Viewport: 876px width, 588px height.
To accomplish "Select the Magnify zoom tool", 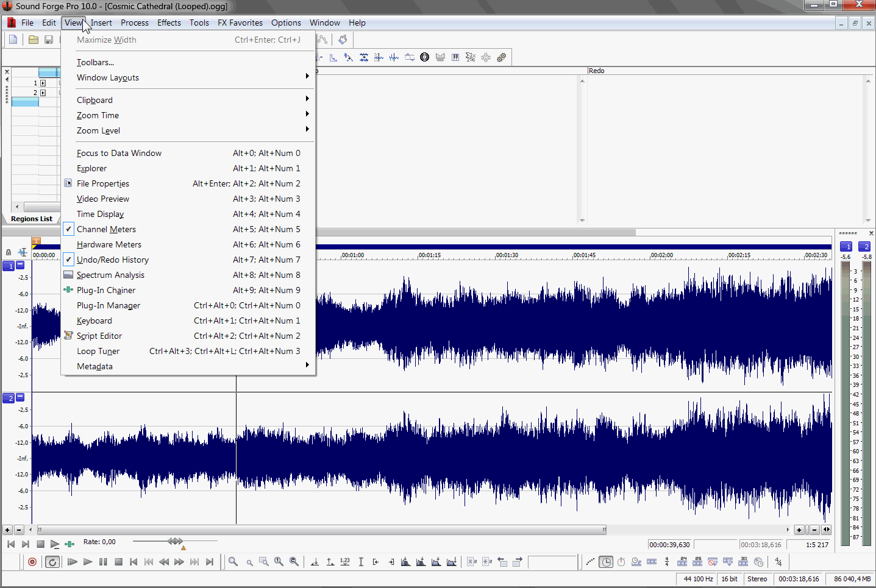I will 233,562.
